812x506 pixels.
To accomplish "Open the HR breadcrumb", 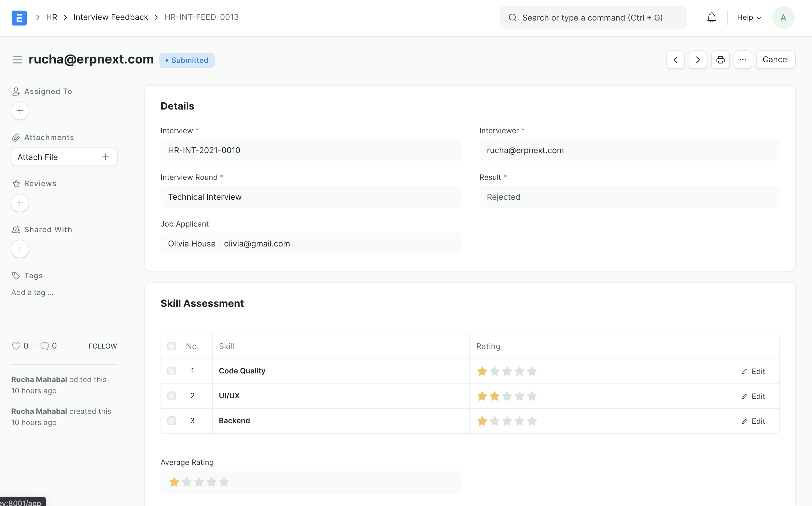I will coord(52,17).
